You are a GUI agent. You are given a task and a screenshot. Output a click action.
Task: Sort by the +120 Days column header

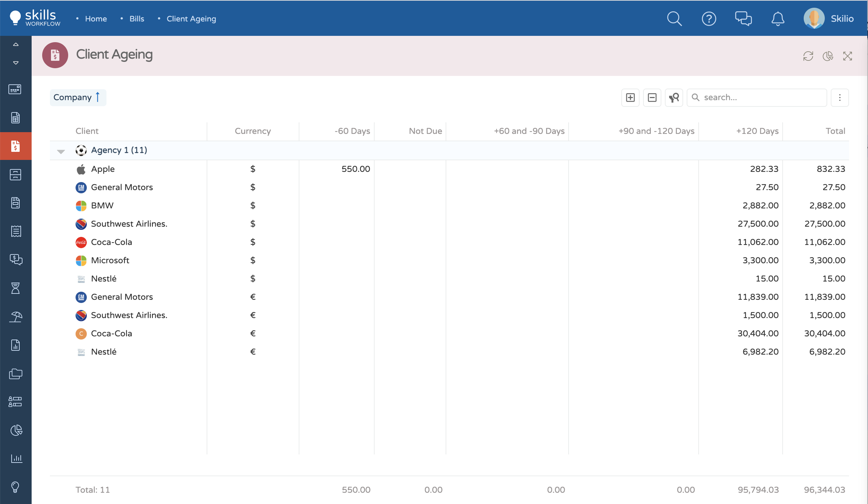click(x=757, y=131)
